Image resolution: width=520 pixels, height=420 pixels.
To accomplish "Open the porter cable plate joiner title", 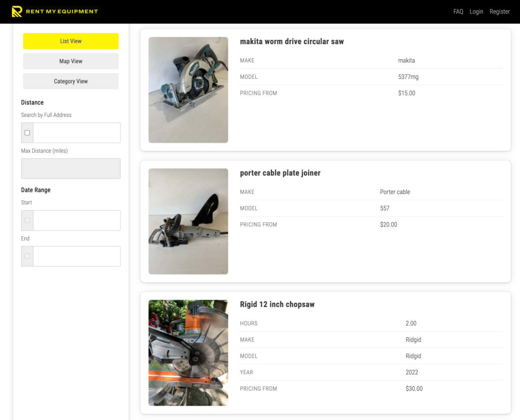I will point(280,173).
